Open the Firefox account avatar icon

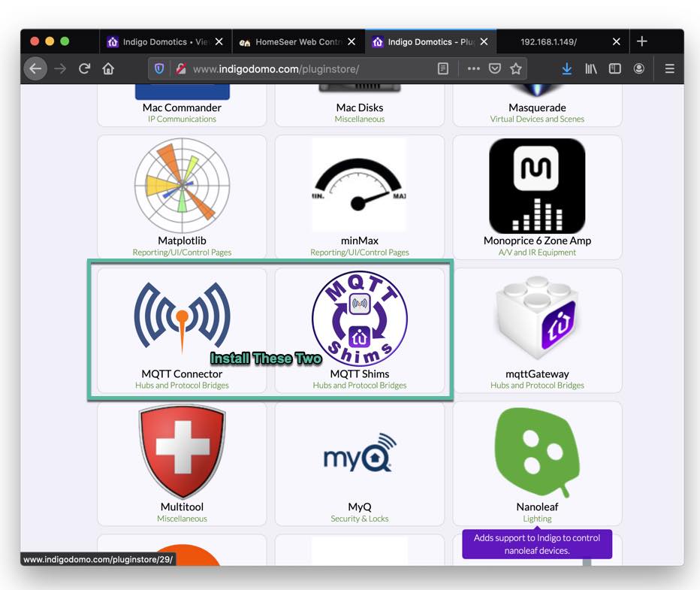[x=639, y=69]
